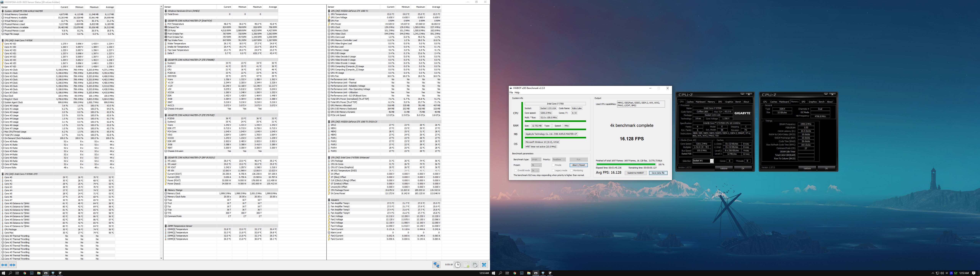Start logging with the HWiNFO sheet-plus icon
980x276 pixels.
[x=466, y=265]
